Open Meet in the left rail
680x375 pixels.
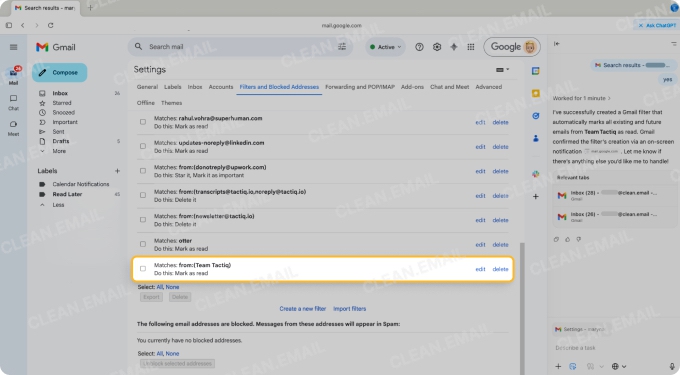[13, 128]
